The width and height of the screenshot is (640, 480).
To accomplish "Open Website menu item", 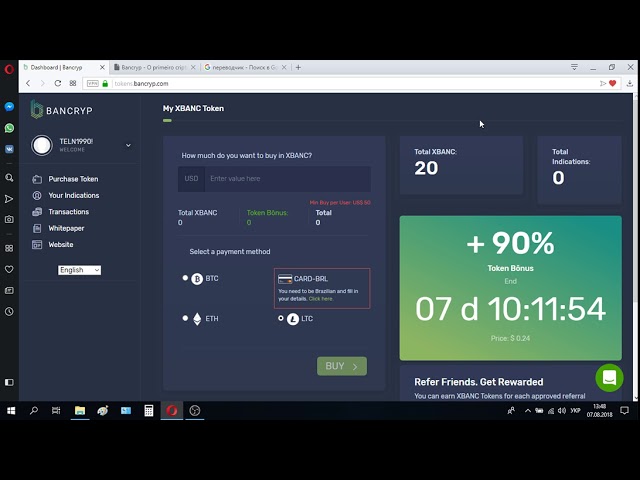I will pos(61,244).
